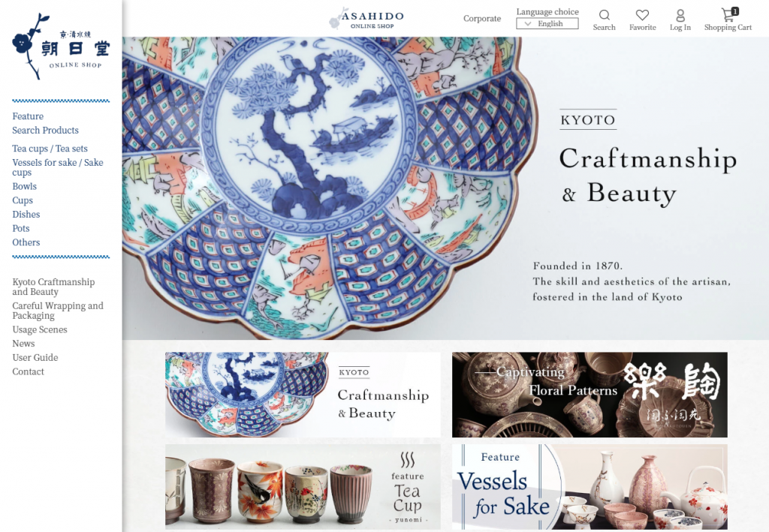This screenshot has height=532, width=769.
Task: Open the Feature sidebar menu item
Action: (28, 116)
